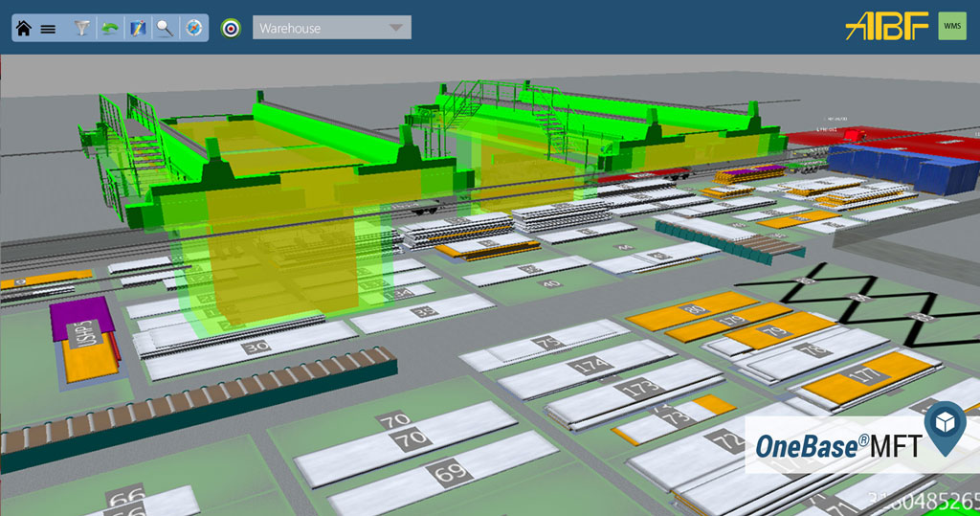Select storage slot labeled 69
The height and width of the screenshot is (516, 980).
pyautogui.click(x=450, y=471)
